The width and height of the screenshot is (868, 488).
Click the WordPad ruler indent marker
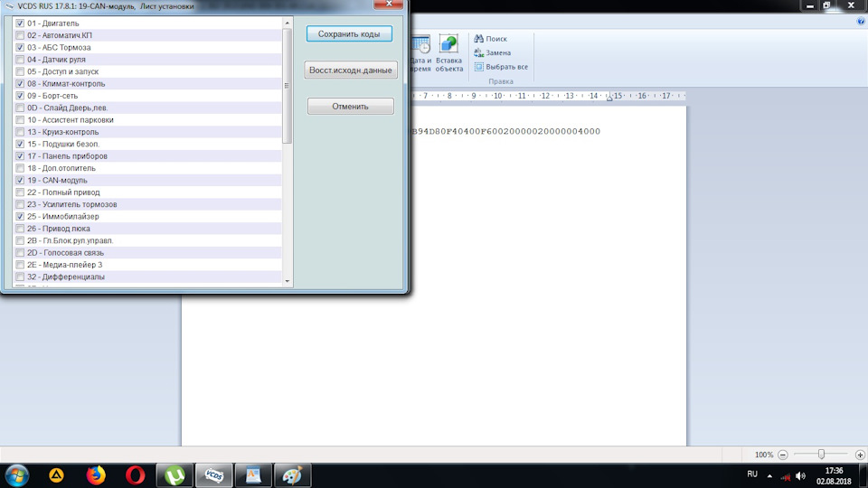(609, 97)
